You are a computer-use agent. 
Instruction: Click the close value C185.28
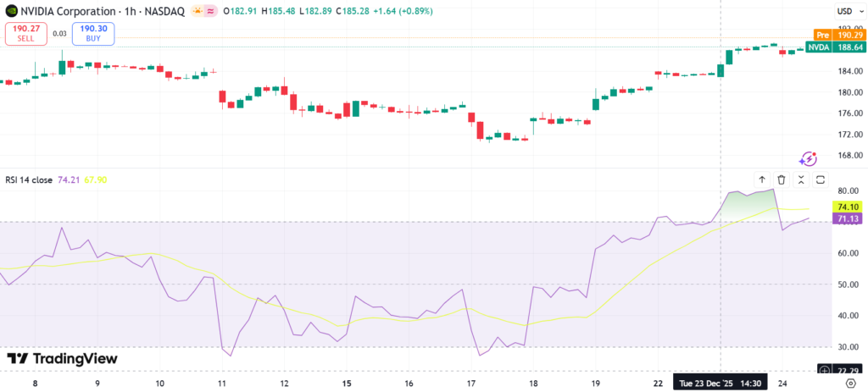click(352, 11)
